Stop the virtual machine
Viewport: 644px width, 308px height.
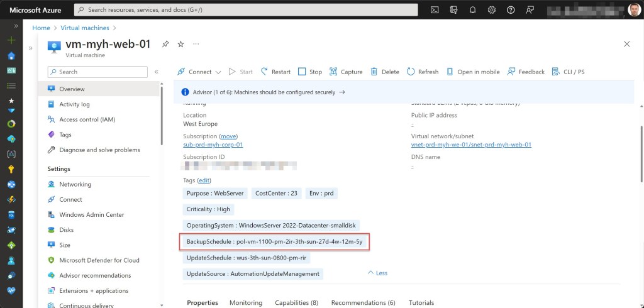310,72
